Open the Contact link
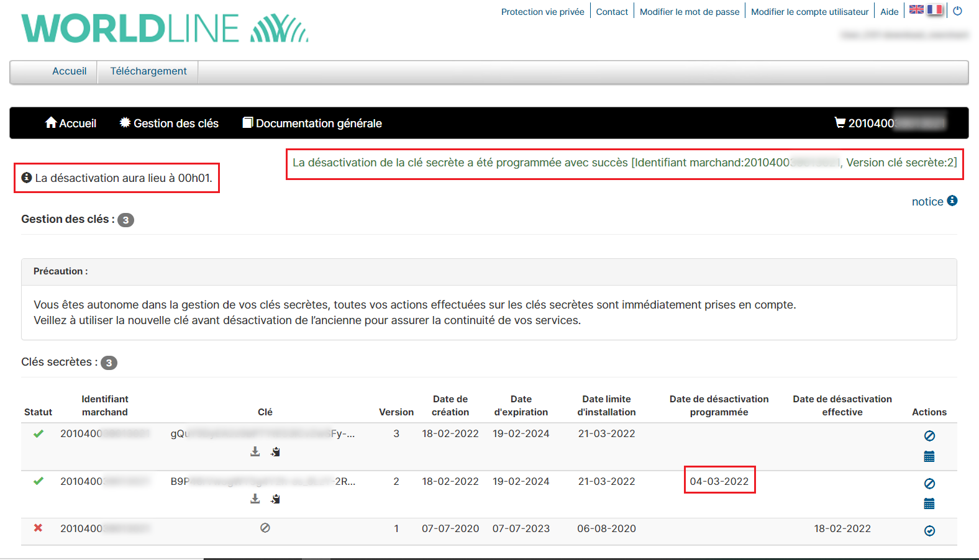The width and height of the screenshot is (979, 560). [612, 12]
